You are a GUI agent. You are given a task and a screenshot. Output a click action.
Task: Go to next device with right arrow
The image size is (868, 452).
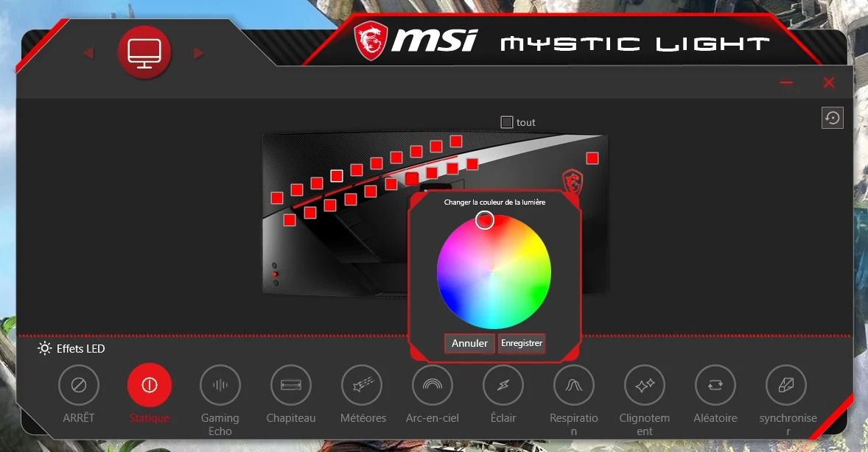tap(199, 53)
